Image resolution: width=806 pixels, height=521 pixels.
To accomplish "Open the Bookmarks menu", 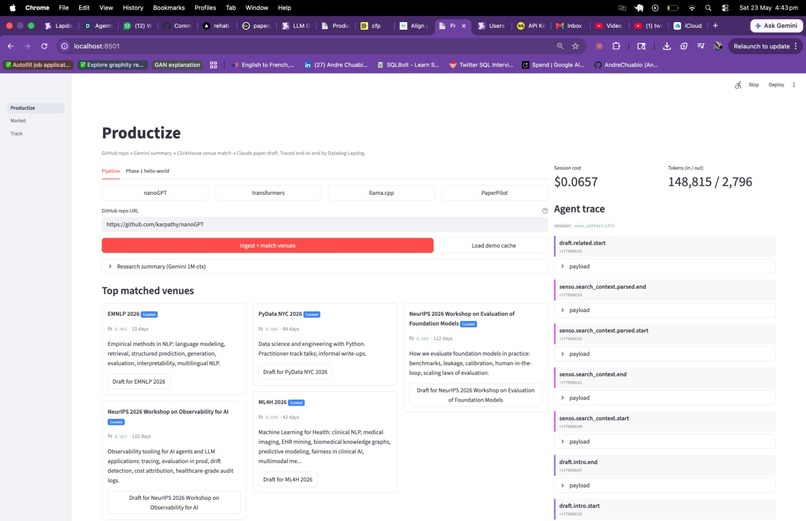I will pos(169,8).
